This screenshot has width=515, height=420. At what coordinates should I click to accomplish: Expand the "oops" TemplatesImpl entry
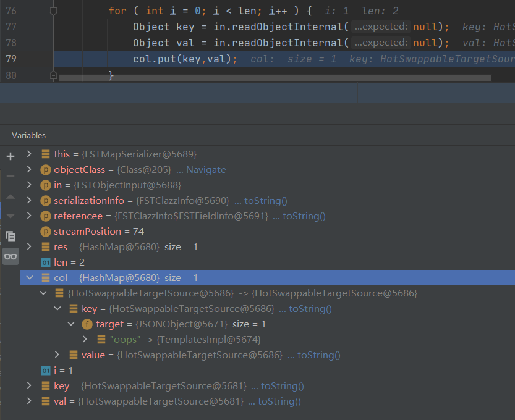tap(85, 339)
